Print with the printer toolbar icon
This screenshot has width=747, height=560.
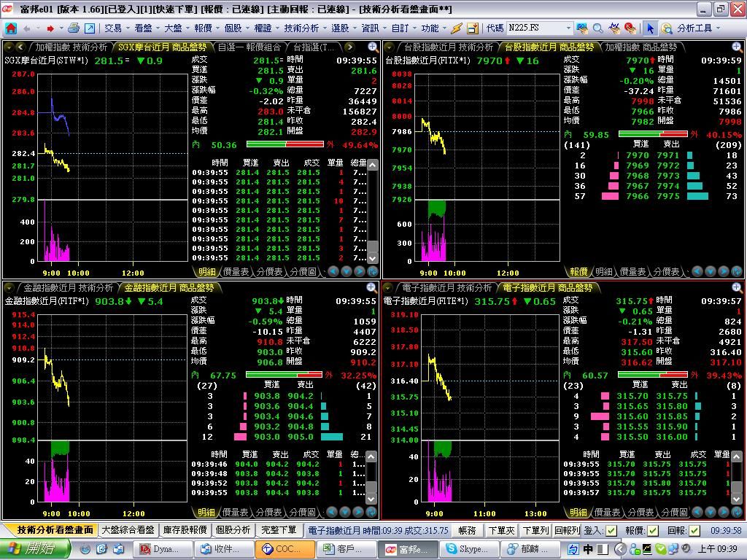[x=74, y=28]
